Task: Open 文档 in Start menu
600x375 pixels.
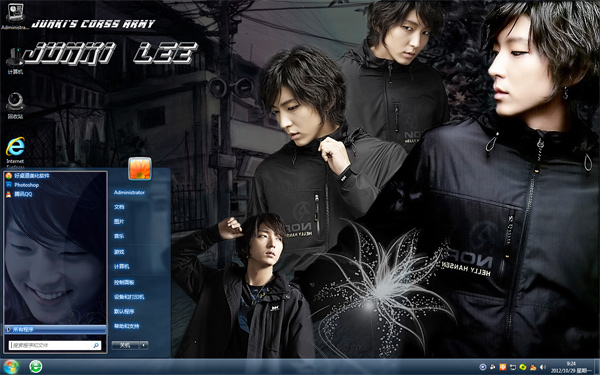Action: point(119,207)
